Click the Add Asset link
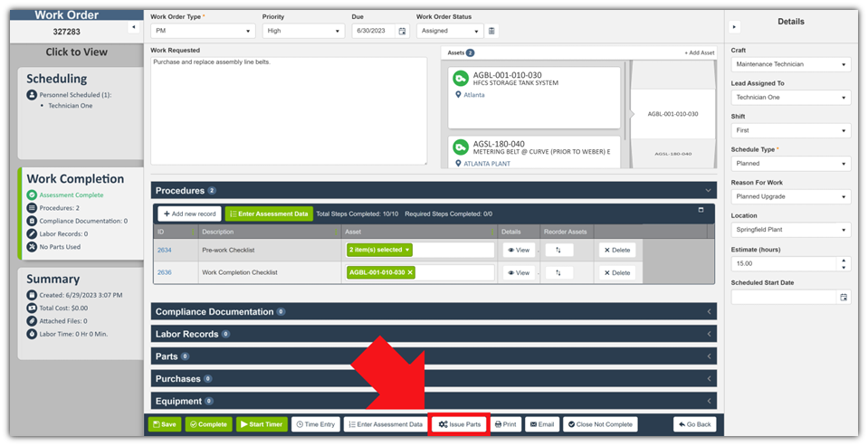Viewport: 868px width, 446px height. (x=699, y=53)
